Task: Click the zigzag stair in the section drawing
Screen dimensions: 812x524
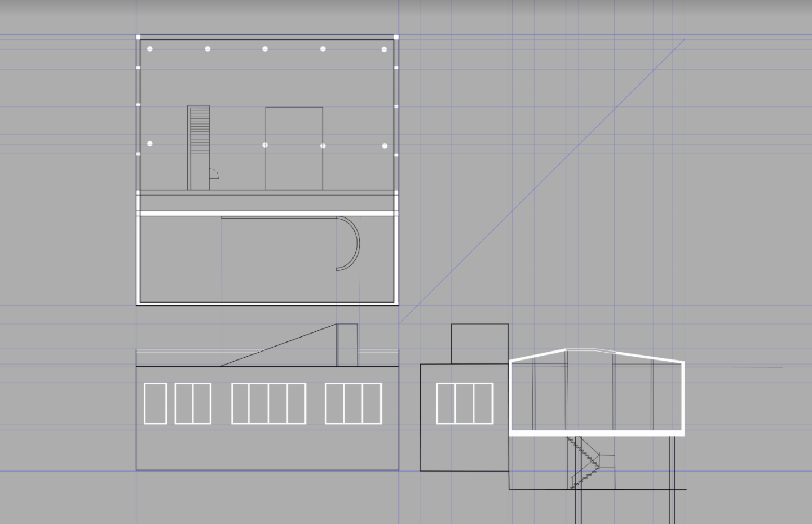Action: [584, 462]
